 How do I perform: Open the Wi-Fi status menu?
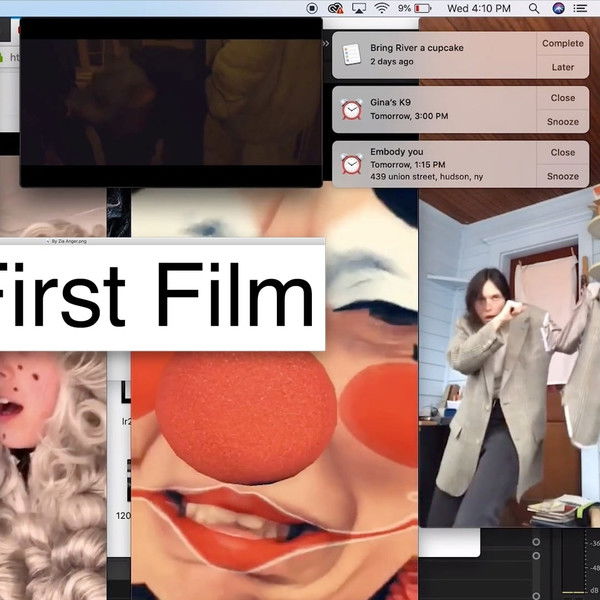[381, 8]
